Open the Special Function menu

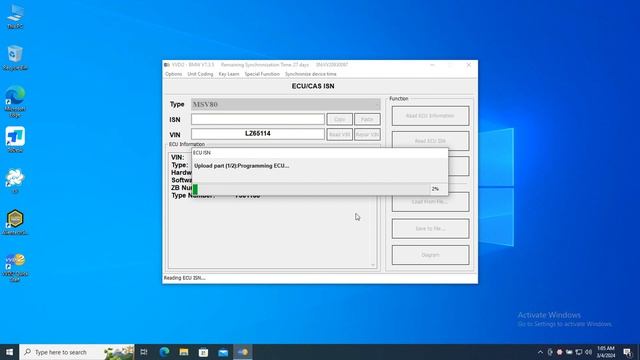click(x=262, y=74)
